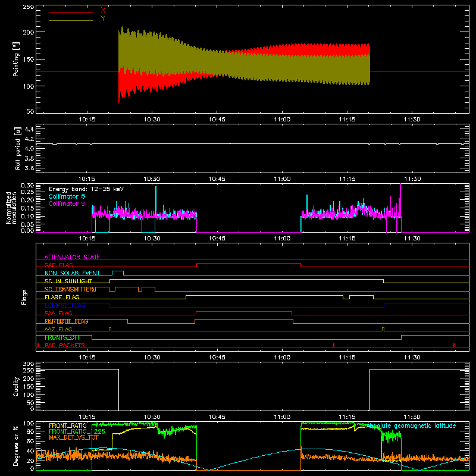Click the 4.0 tick on Roll period axis
476x476 pixels.
click(29, 149)
